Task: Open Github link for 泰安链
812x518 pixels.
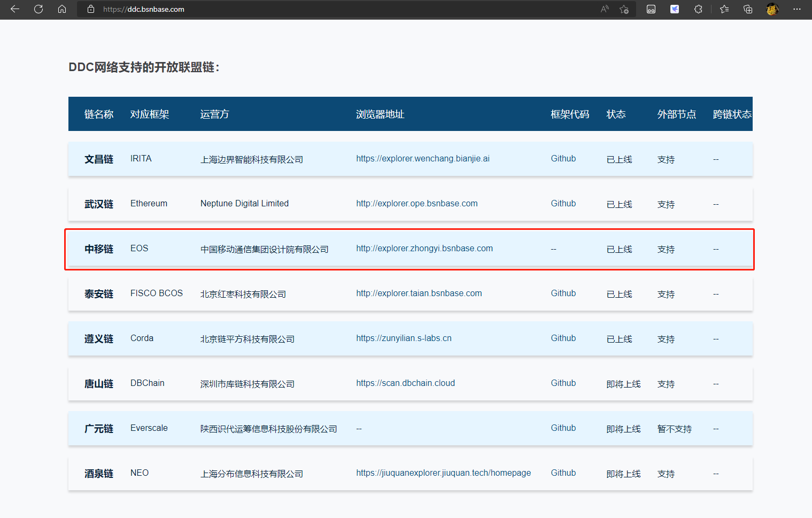Action: tap(563, 293)
